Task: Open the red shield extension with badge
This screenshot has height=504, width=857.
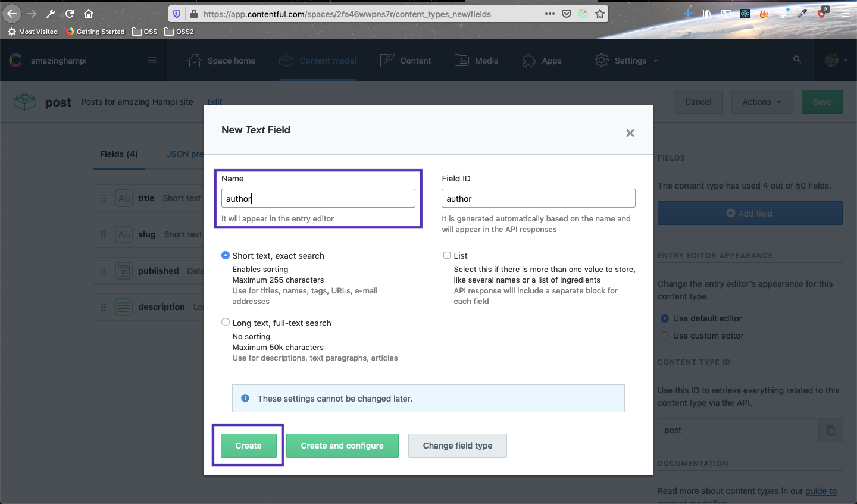Action: (x=822, y=13)
